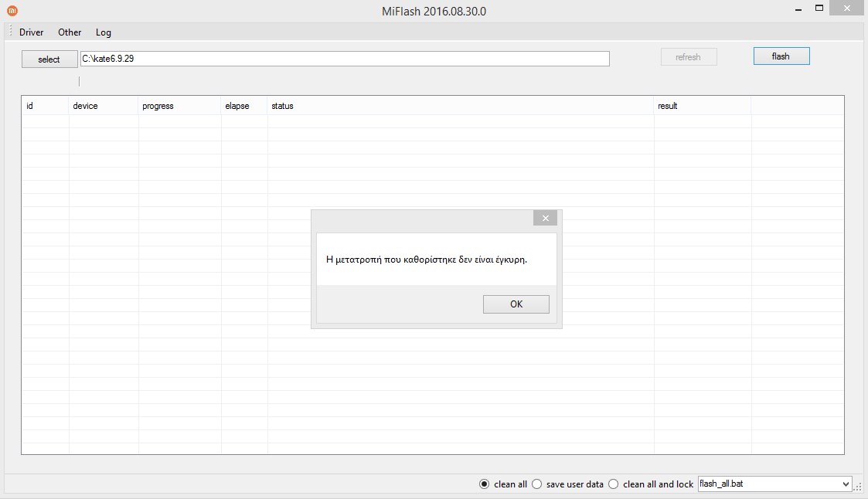Maximize the MiFlash window
This screenshot has width=868, height=499.
(819, 8)
